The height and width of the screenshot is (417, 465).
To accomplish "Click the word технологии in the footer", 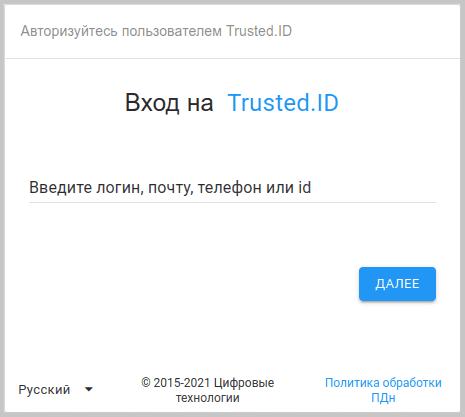I will pos(208,398).
